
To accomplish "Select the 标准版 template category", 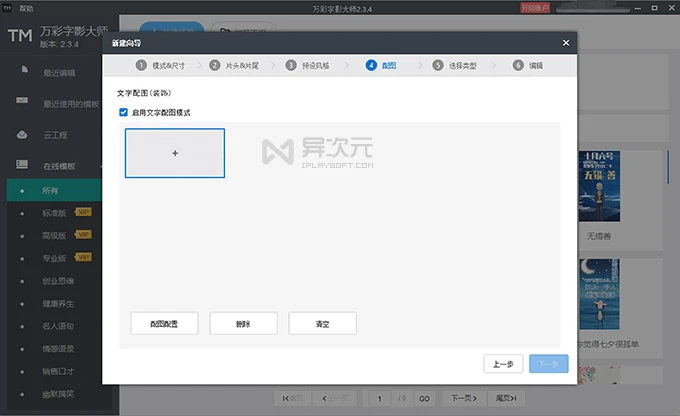I will 54,213.
